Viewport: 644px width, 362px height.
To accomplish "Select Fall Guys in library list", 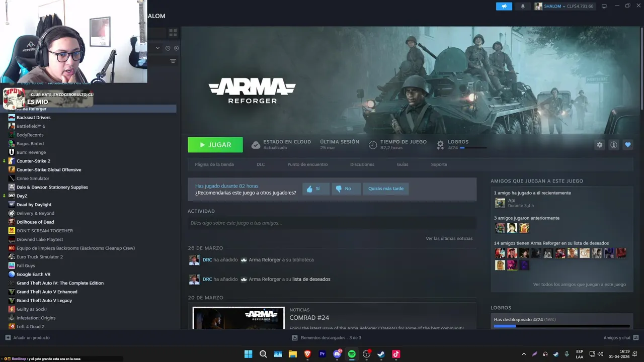I will point(26,265).
